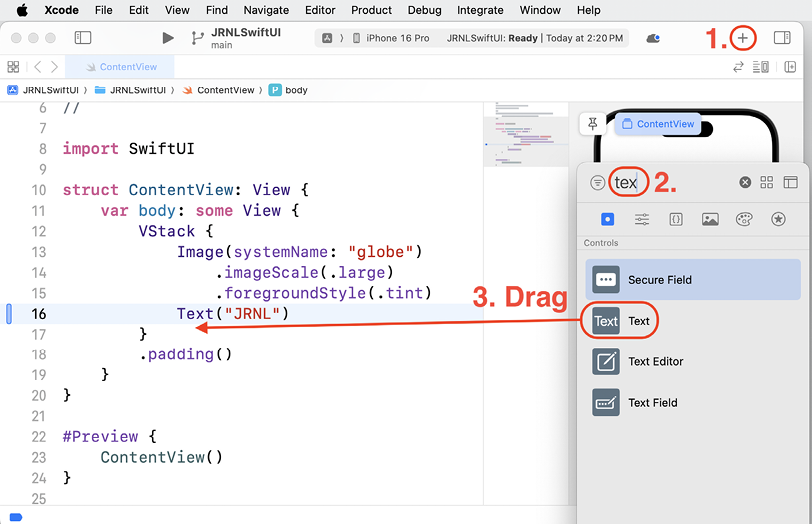The height and width of the screenshot is (524, 812).
Task: Toggle the Navigator sidebar
Action: (x=83, y=38)
